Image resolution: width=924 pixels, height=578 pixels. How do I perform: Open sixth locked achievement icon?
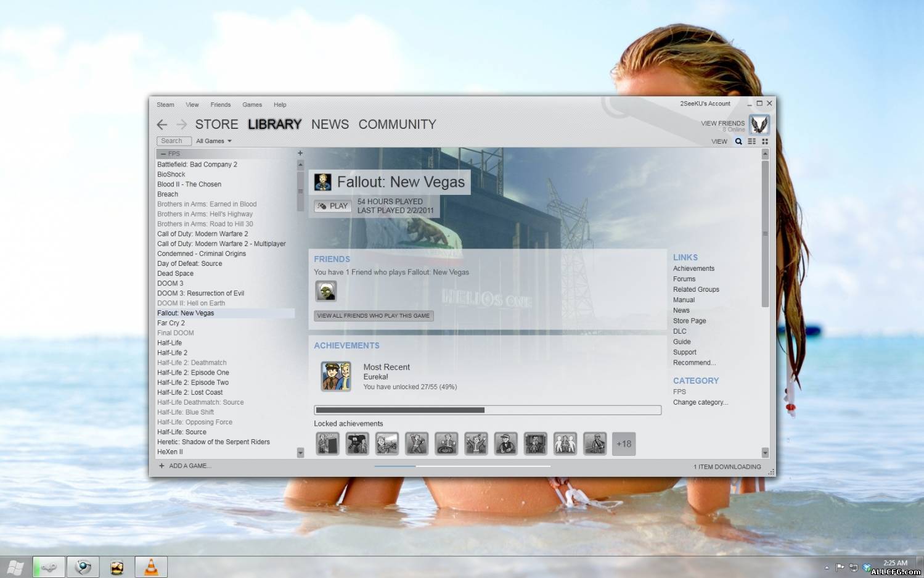coord(476,444)
